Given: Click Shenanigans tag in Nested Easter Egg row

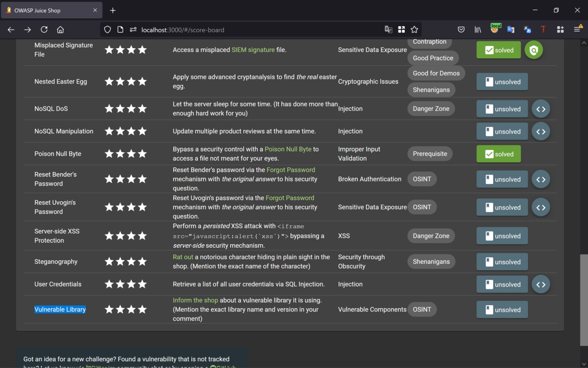Looking at the screenshot, I should (x=431, y=90).
